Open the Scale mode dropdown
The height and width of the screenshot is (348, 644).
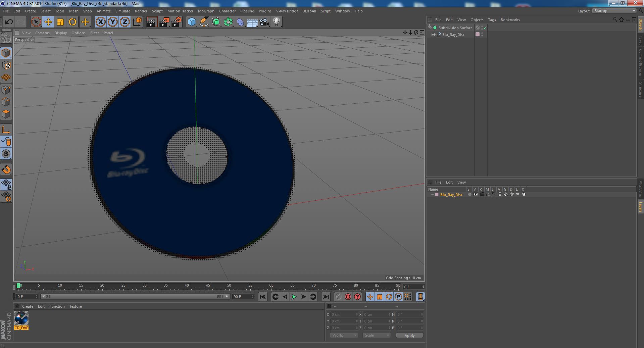coord(377,335)
